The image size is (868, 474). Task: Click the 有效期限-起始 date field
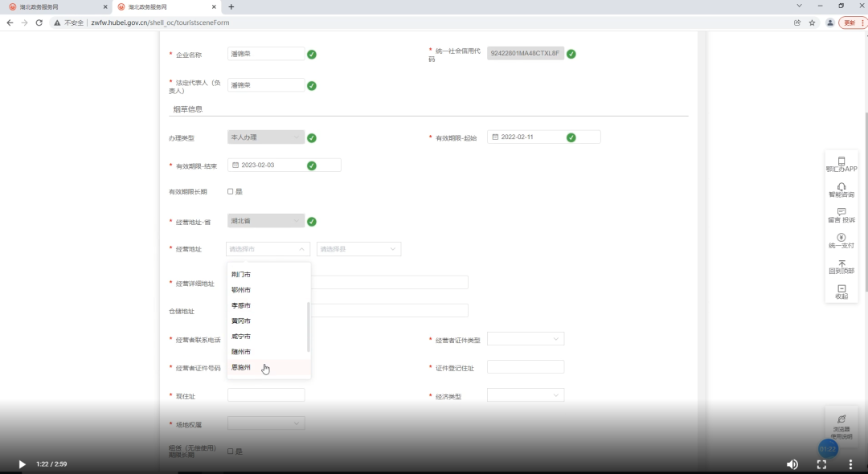coord(543,137)
